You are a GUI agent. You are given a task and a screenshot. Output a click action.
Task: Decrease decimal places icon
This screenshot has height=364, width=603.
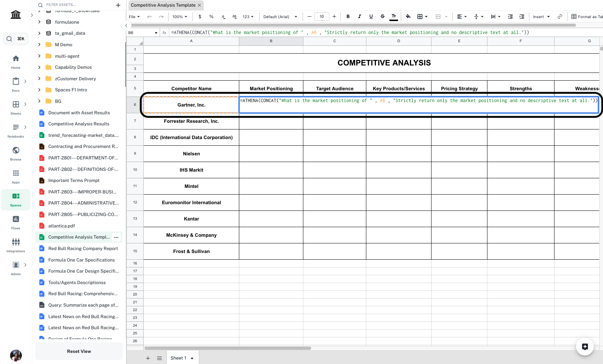click(x=223, y=17)
